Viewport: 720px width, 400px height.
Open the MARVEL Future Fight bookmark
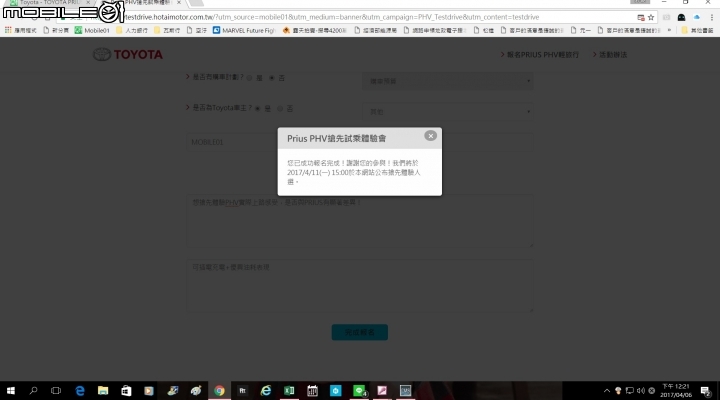tap(243, 30)
